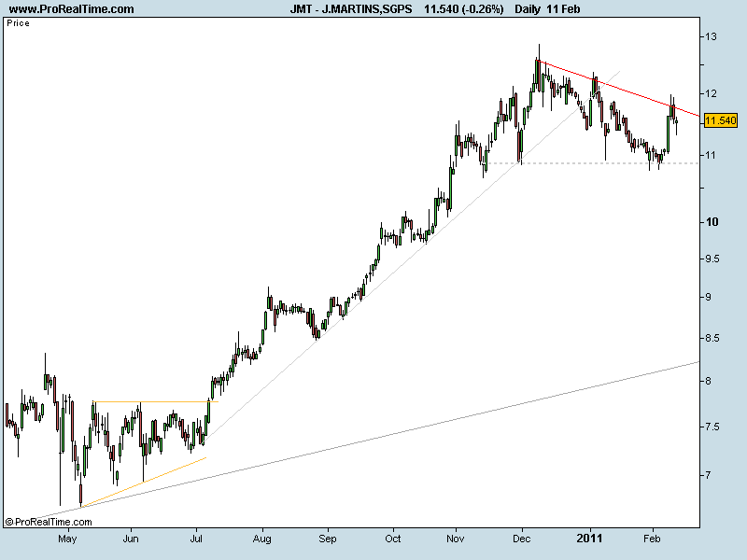Click the bold 10 price axis label
Viewport: 747px width, 560px height.
712,222
